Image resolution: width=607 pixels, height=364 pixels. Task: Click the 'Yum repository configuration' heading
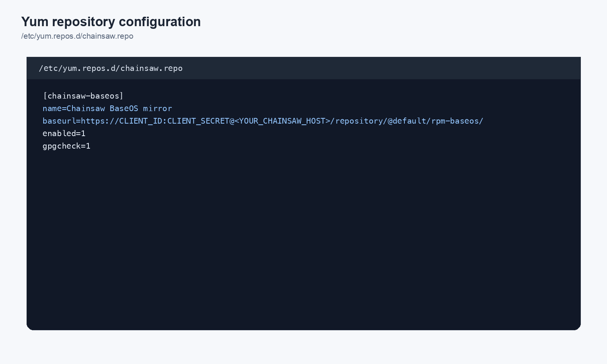tap(111, 22)
